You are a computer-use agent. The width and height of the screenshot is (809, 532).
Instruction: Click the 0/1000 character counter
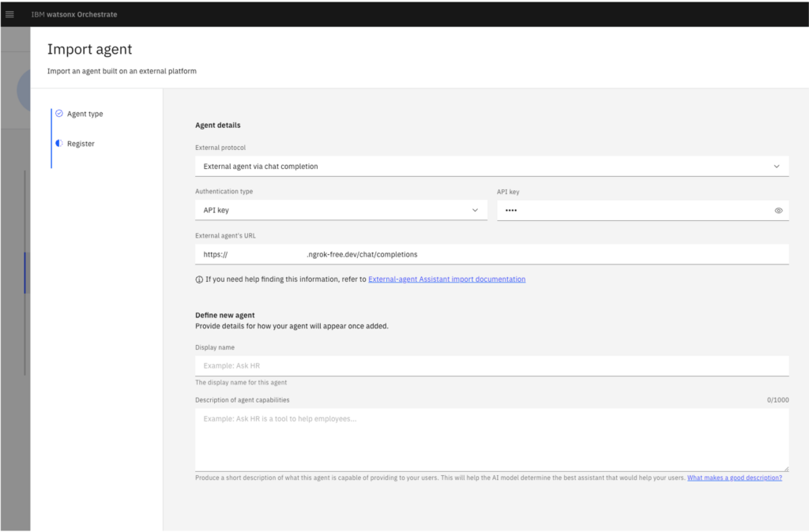(777, 400)
